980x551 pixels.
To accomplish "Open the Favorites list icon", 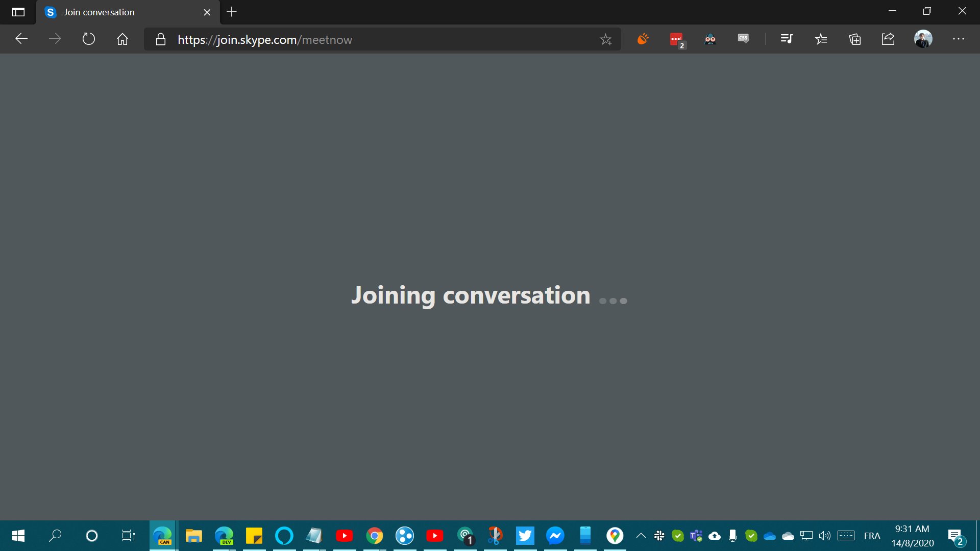I will point(821,39).
